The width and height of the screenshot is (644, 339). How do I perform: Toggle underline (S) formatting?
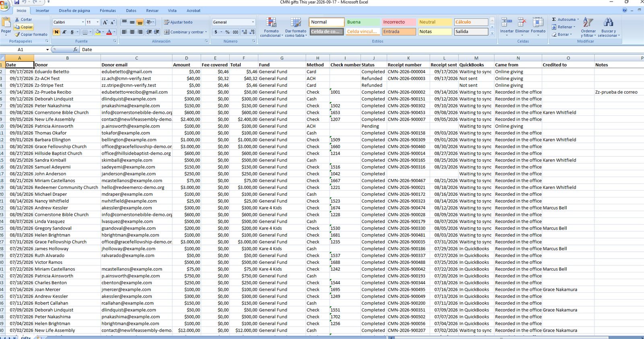point(72,32)
